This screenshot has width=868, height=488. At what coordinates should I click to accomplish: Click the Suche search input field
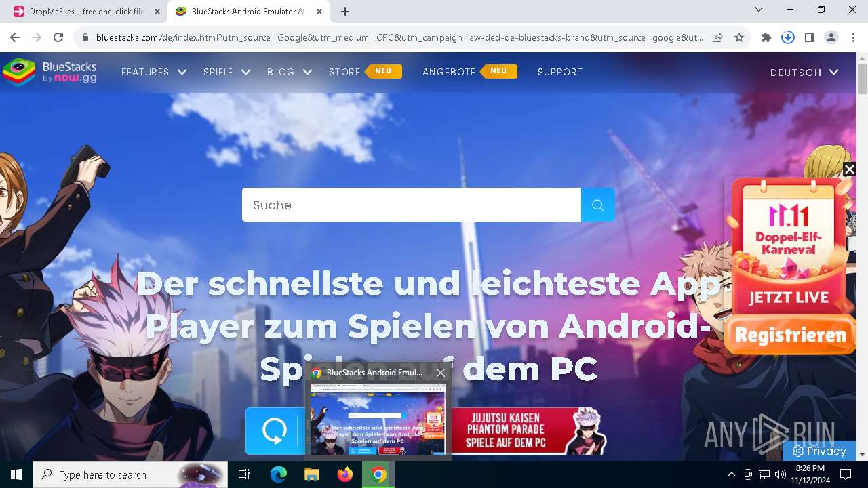pos(412,205)
